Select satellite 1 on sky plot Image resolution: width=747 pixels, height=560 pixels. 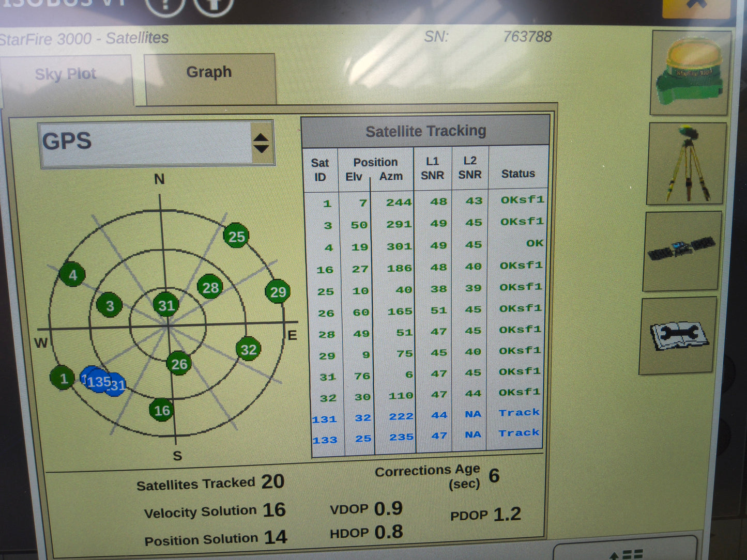63,379
